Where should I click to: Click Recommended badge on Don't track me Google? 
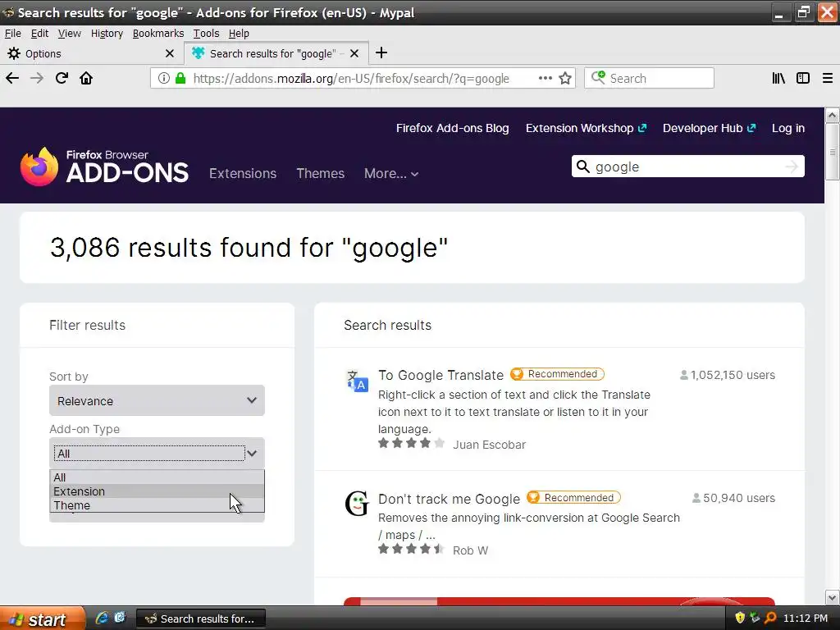pos(573,498)
